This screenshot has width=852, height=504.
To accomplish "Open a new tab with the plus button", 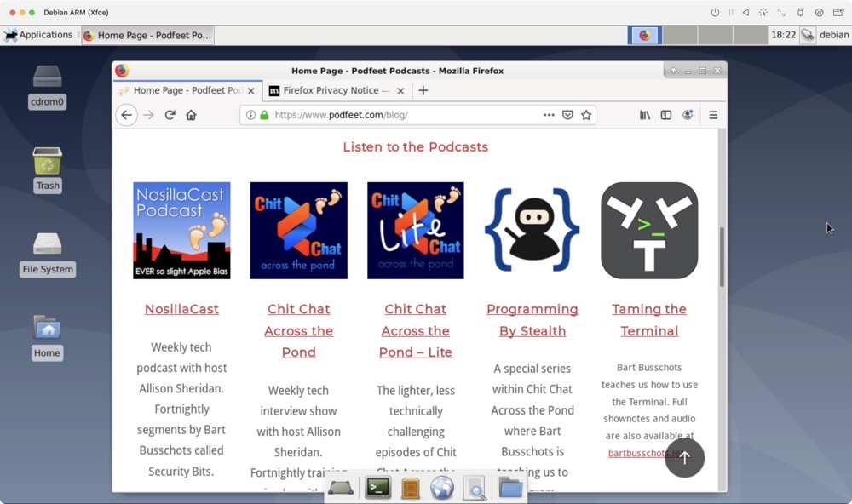I will pyautogui.click(x=423, y=90).
